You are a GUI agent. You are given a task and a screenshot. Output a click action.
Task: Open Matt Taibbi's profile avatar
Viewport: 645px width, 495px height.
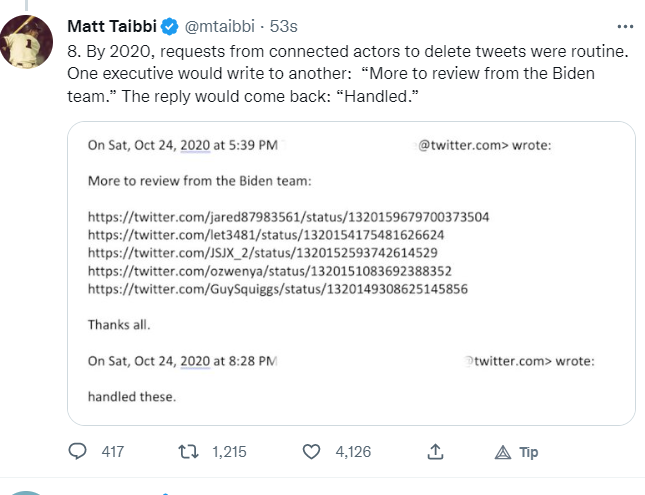tap(26, 43)
